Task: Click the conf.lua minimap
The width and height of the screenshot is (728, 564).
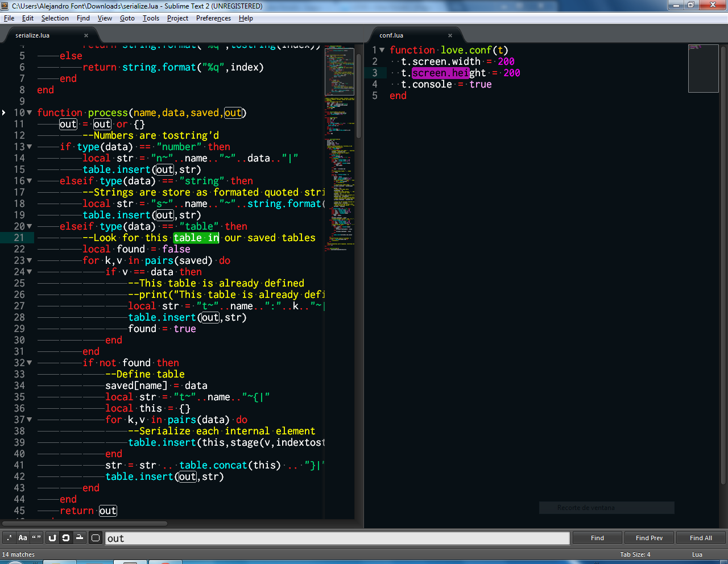Action: 703,68
